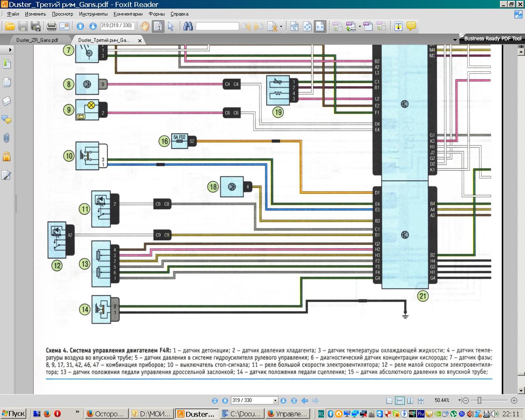The height and width of the screenshot is (420, 525).
Task: Switch to Continuous page layout
Action: (x=399, y=401)
